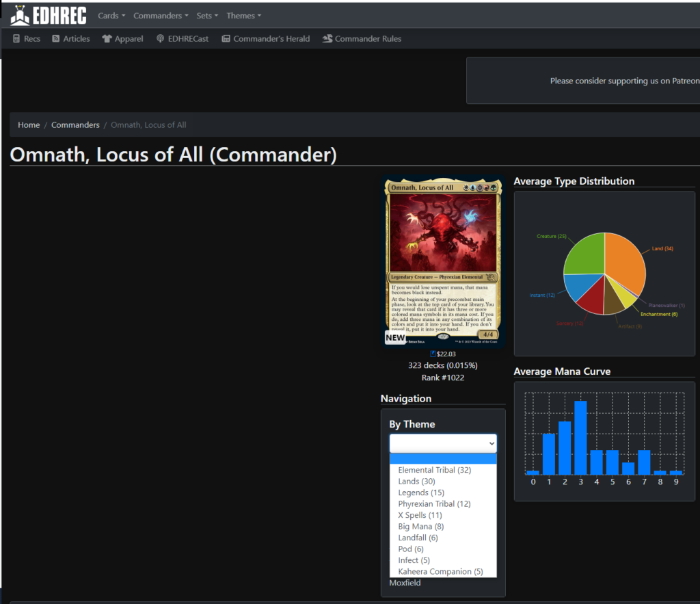700x604 pixels.
Task: Click the Creature (25) chart label
Action: tap(552, 236)
